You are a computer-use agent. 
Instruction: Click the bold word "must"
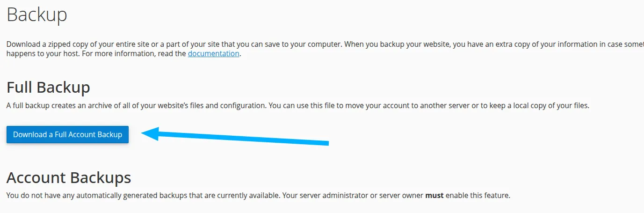click(x=434, y=195)
